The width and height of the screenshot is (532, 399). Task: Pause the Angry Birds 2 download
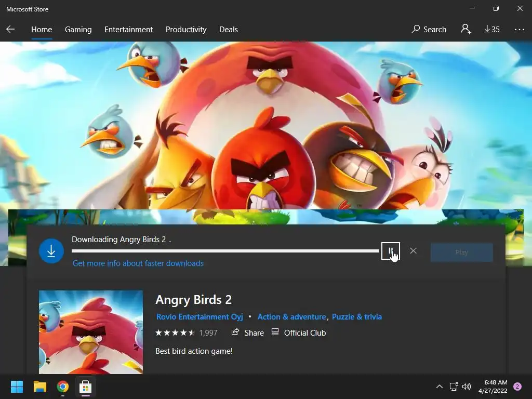coord(391,251)
